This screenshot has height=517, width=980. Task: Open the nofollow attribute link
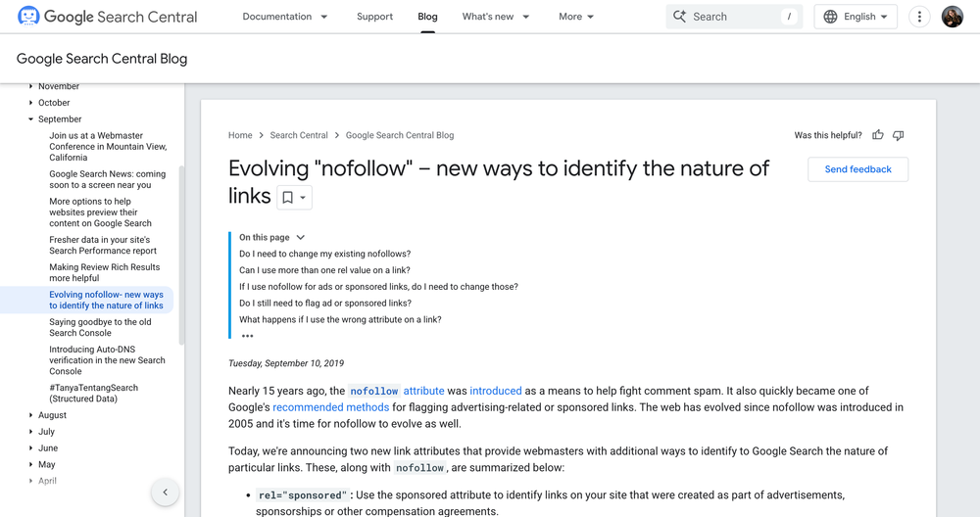(396, 391)
